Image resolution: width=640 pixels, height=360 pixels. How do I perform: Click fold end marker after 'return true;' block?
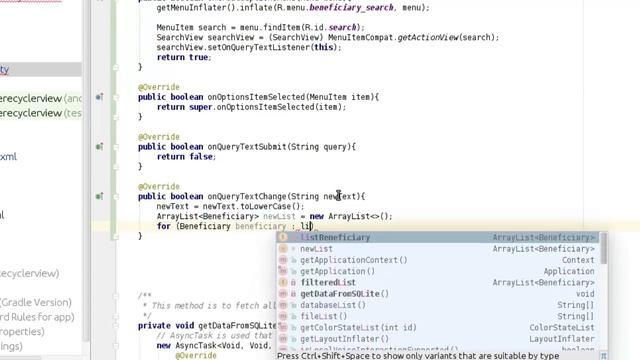[x=116, y=67]
